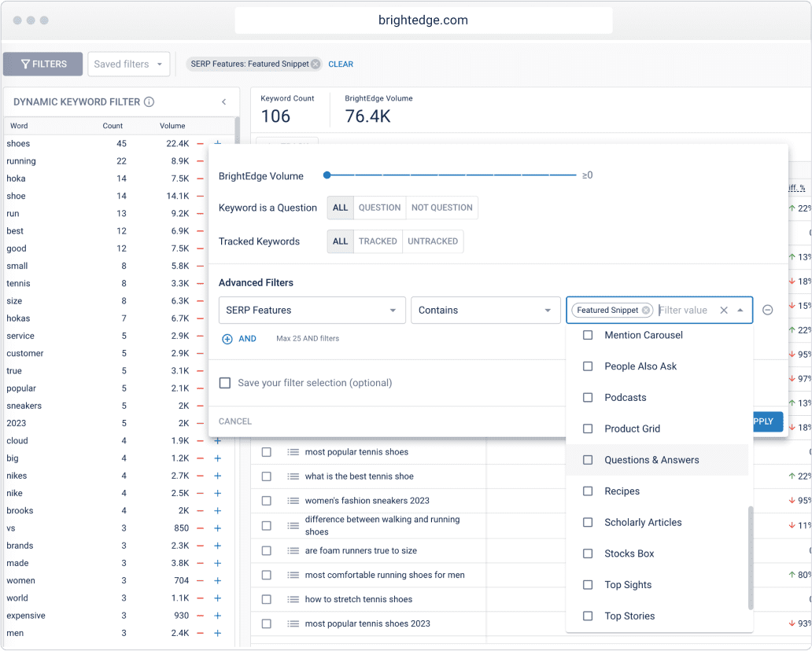The width and height of the screenshot is (812, 651).
Task: Click the CLEAR filters link
Action: tap(341, 64)
